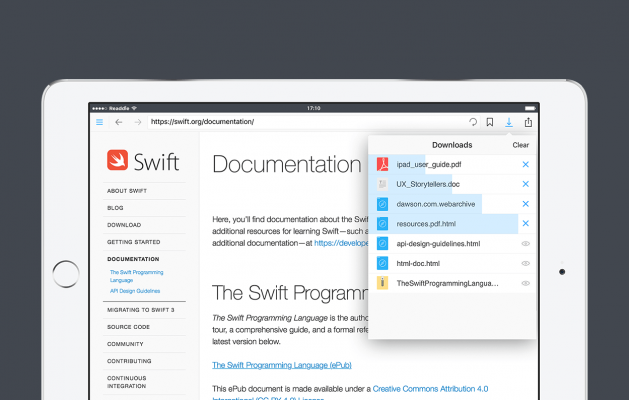Open The Swift Programming Language (ePub) link
Screen dimensions: 629x400
(x=282, y=365)
